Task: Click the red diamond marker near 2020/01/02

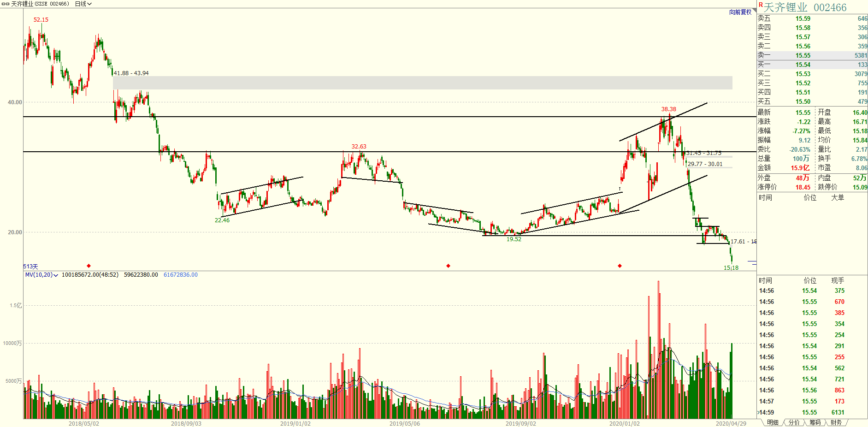Action: [620, 266]
